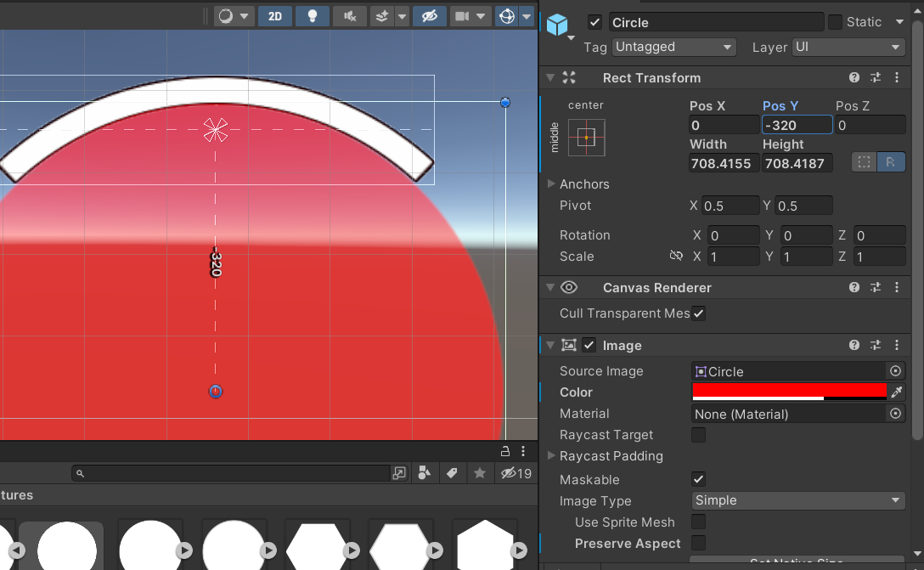
Task: Toggle hidden packages count 19 icon
Action: pos(516,473)
